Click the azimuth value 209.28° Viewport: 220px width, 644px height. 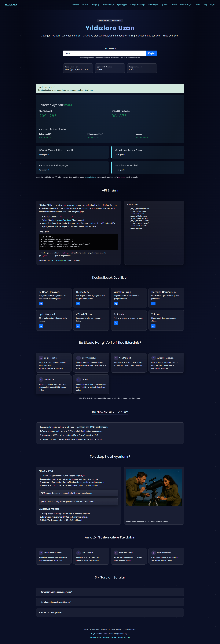tap(48, 116)
